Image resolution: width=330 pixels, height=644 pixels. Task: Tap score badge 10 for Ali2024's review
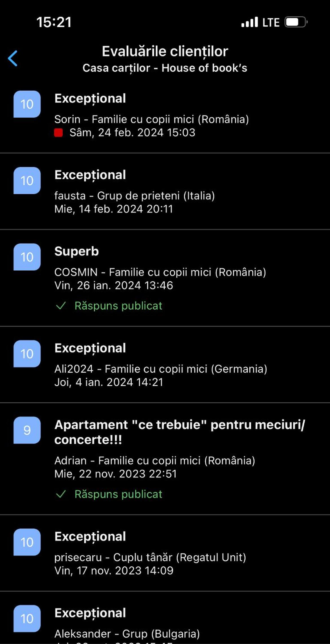(27, 354)
